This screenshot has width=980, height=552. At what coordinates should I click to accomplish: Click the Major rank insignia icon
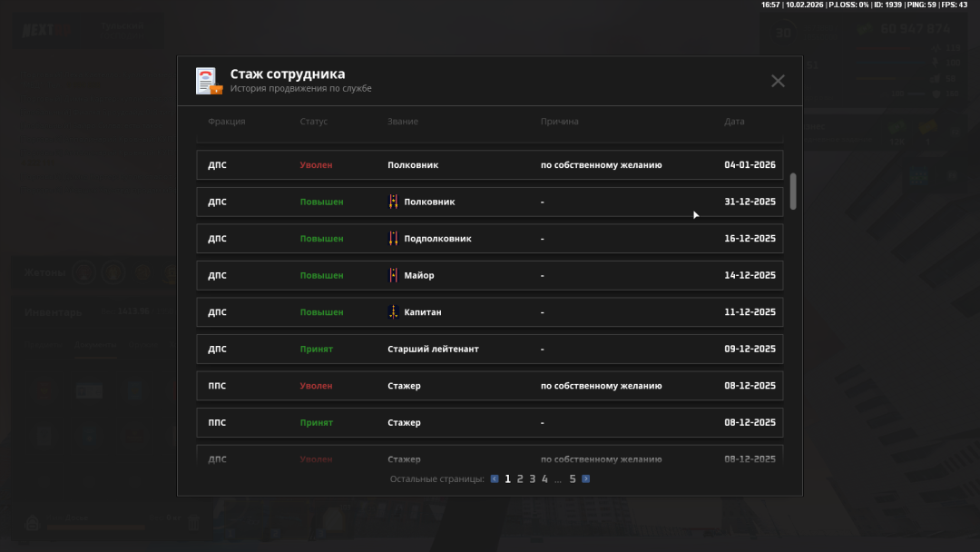(394, 275)
